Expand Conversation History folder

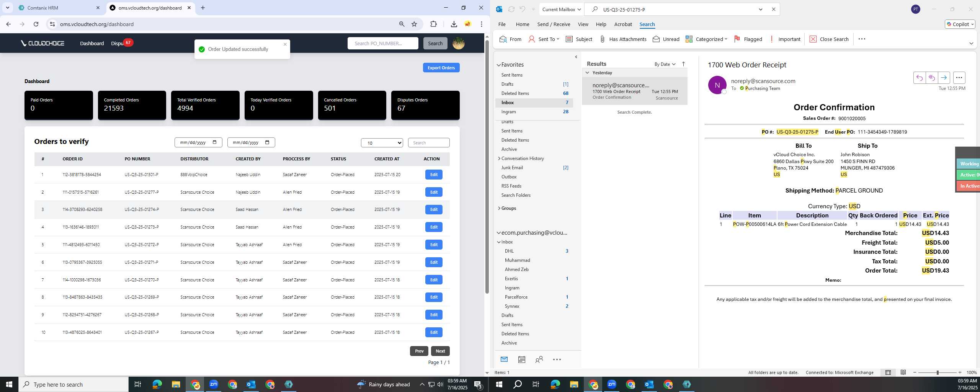[499, 158]
